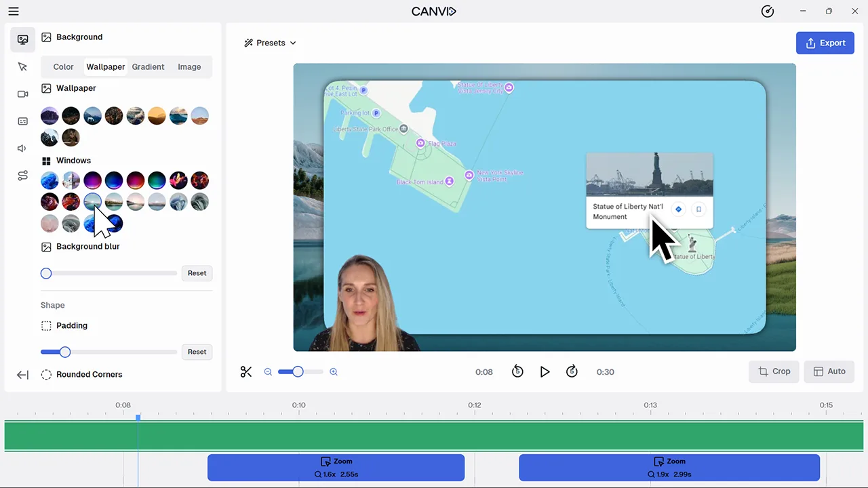Screen dimensions: 868x488
Task: Collapse the left side panel
Action: [22, 375]
